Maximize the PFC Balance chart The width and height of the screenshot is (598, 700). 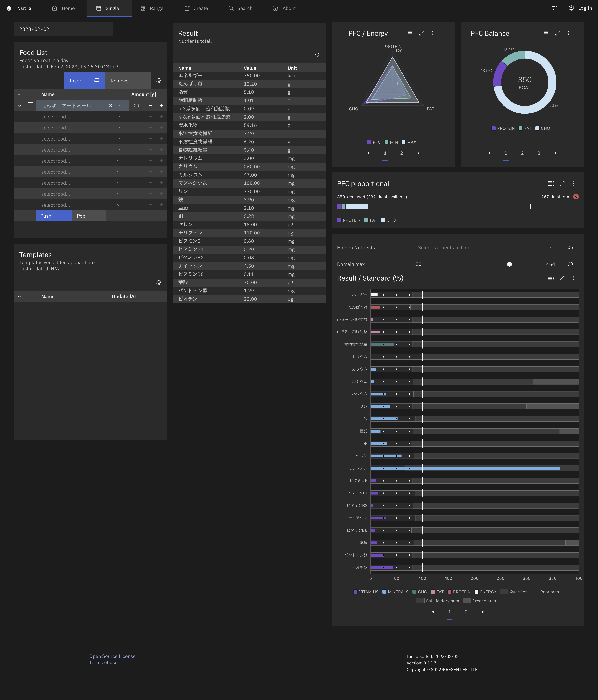(557, 33)
